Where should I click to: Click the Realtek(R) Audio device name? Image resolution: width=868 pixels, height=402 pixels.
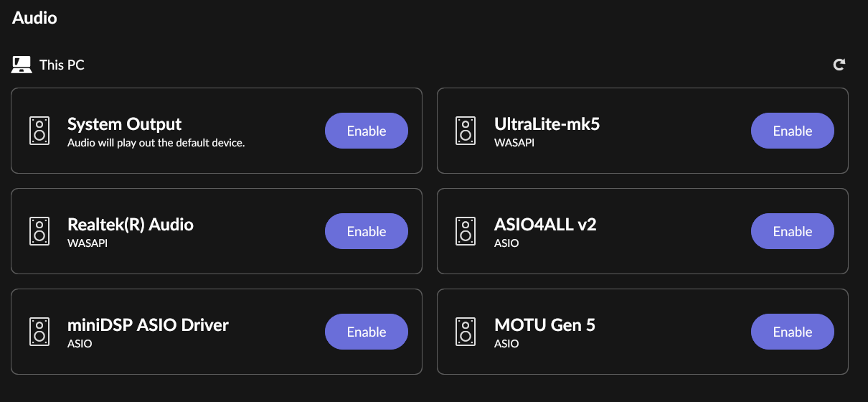click(x=131, y=225)
